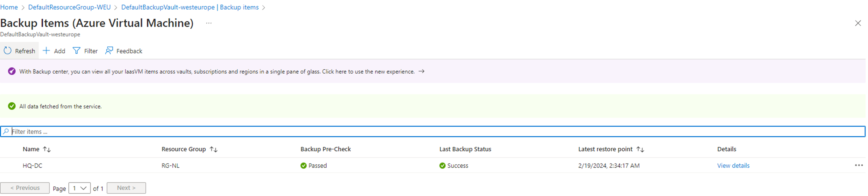Go to Home breadcrumb
Viewport: 868px width, 196px height.
coord(9,7)
